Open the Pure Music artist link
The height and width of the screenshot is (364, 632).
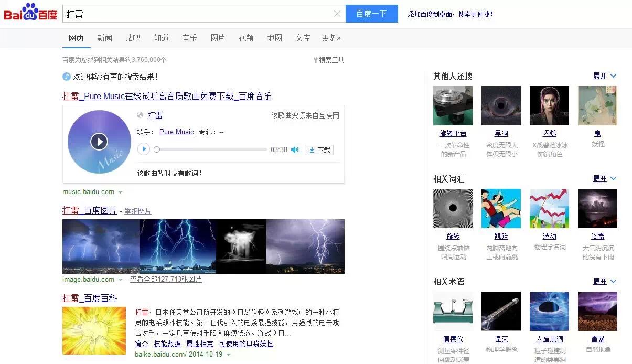click(177, 132)
